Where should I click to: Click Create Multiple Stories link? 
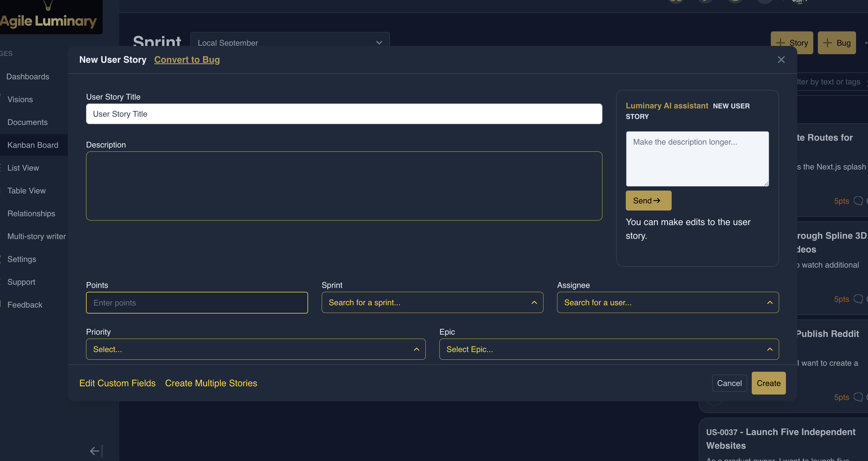211,383
